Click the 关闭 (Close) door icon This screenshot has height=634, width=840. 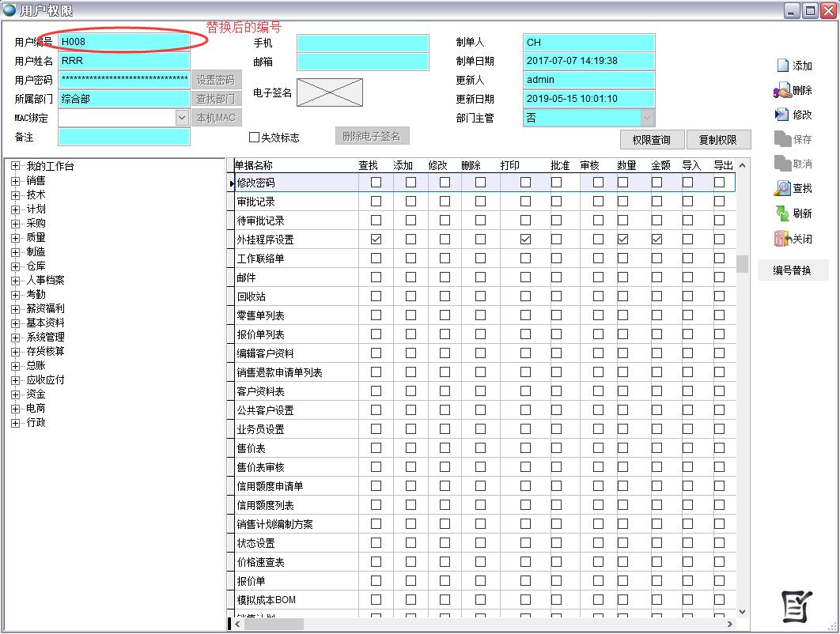point(782,239)
